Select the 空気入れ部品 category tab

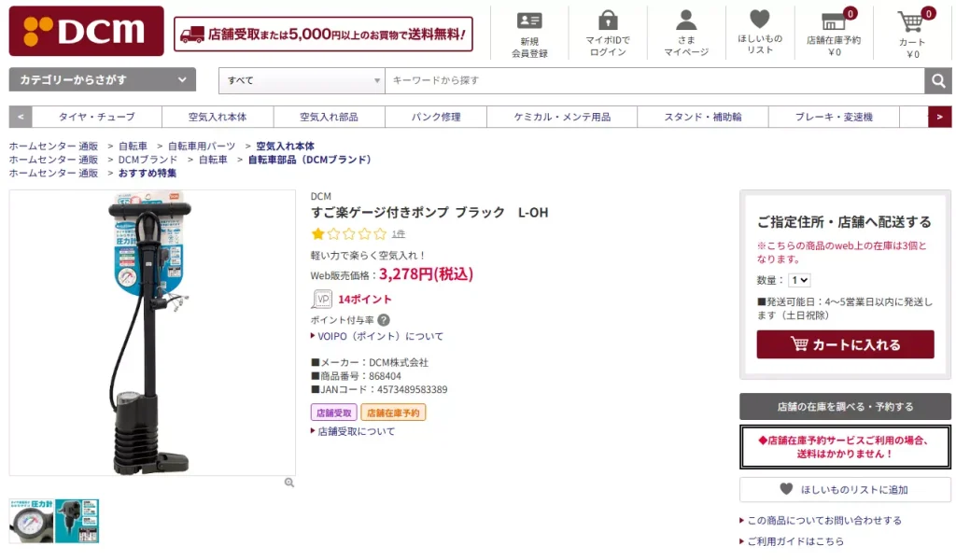pos(328,117)
